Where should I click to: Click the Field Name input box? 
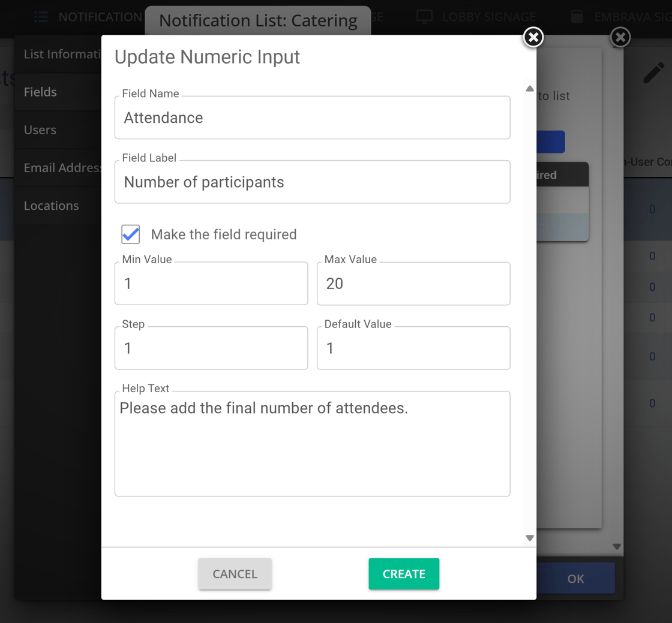pyautogui.click(x=312, y=118)
